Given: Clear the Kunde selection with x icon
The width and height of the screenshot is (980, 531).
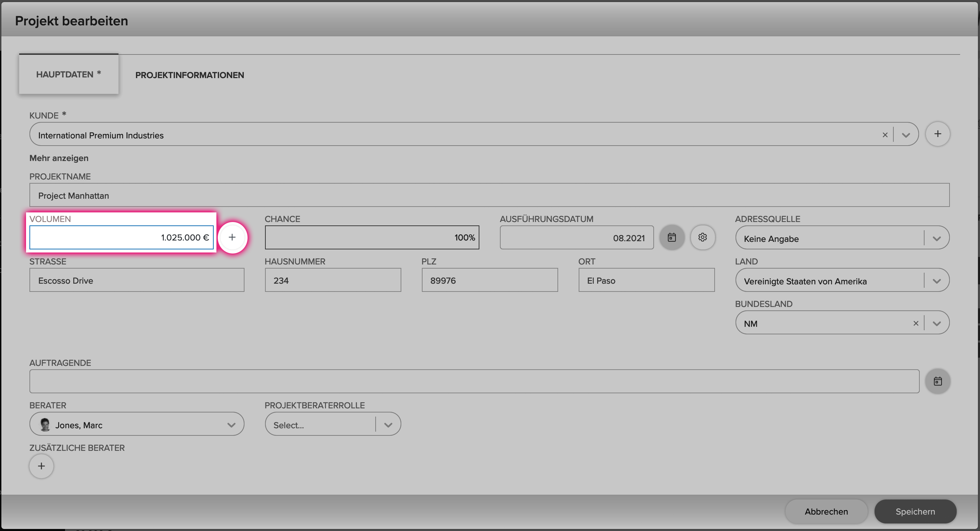Looking at the screenshot, I should coord(885,135).
